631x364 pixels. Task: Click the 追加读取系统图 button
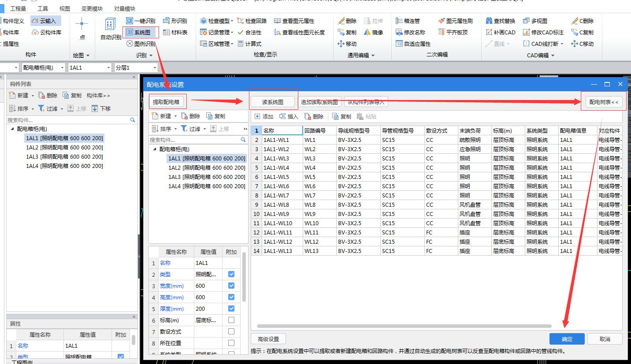319,102
